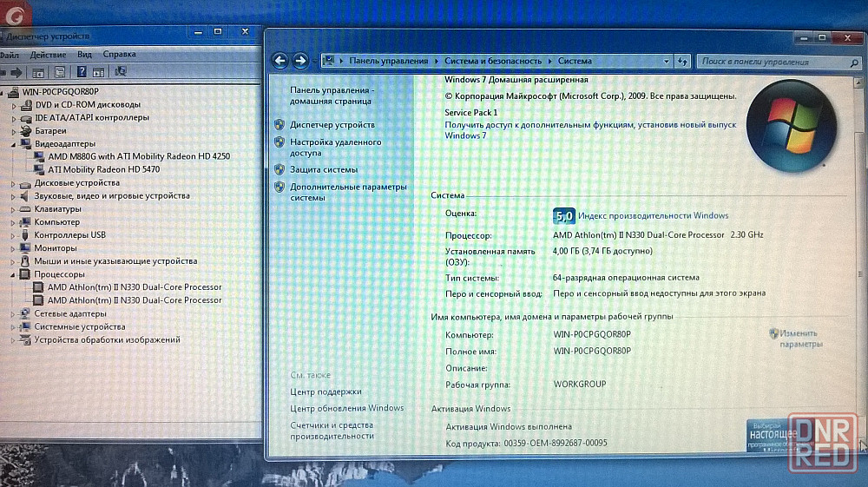This screenshot has width=868, height=487.
Task: Select AMD M880G with ATI Mobility Radeon HD 4250
Action: coord(139,156)
